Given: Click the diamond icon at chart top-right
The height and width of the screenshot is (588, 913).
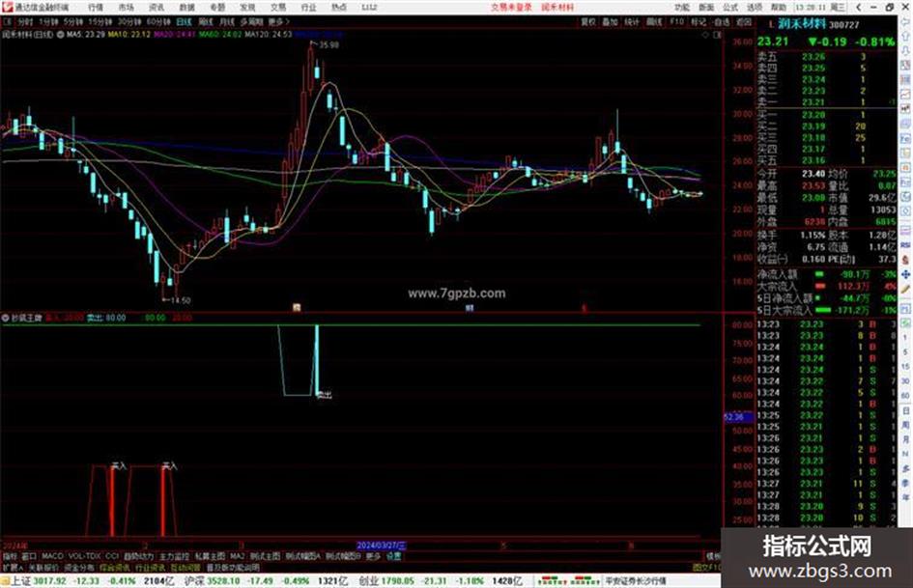Looking at the screenshot, I should (x=705, y=35).
